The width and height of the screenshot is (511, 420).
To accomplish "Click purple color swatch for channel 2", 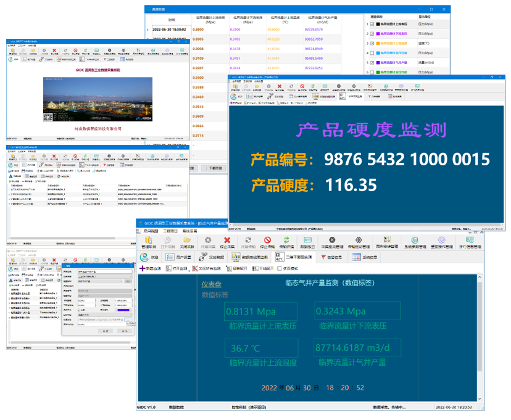I will (x=378, y=34).
